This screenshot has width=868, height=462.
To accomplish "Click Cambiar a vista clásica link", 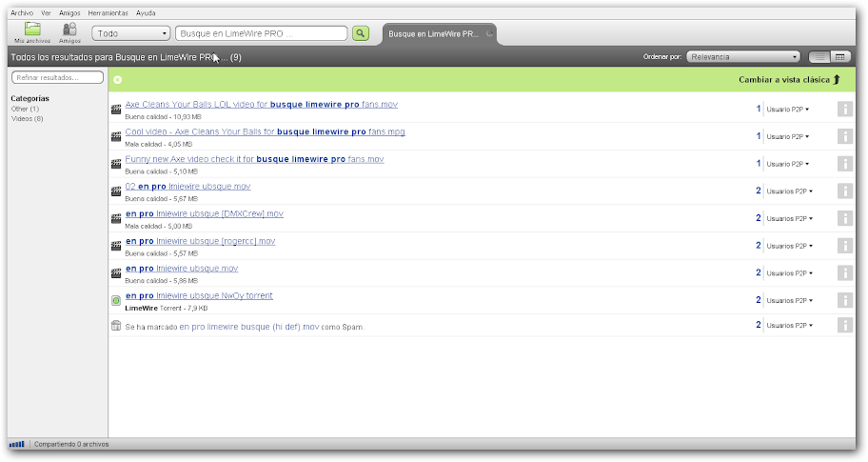I will [789, 80].
